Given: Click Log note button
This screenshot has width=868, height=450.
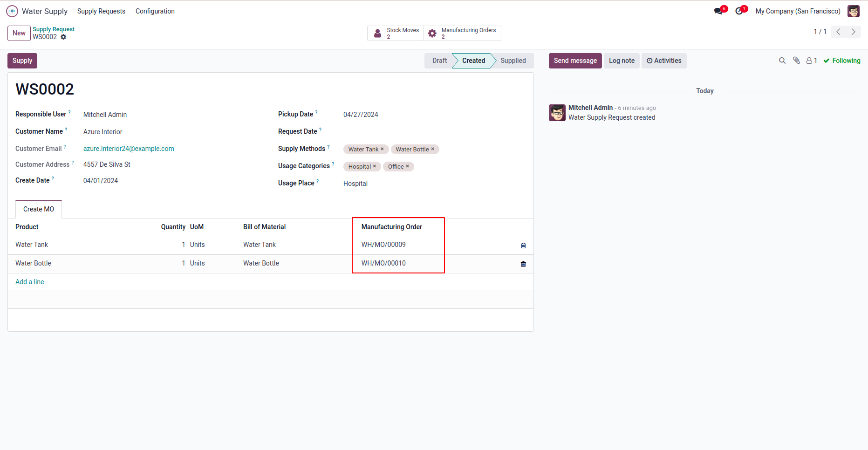Looking at the screenshot, I should tap(622, 61).
